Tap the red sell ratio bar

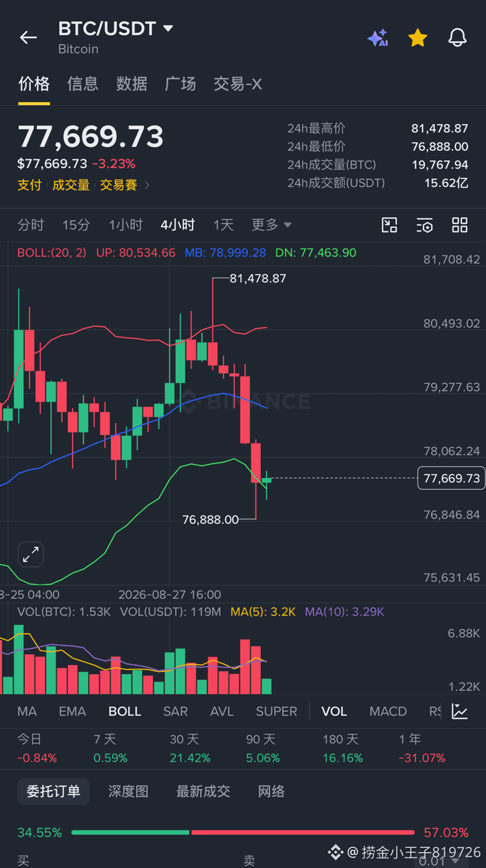303,832
